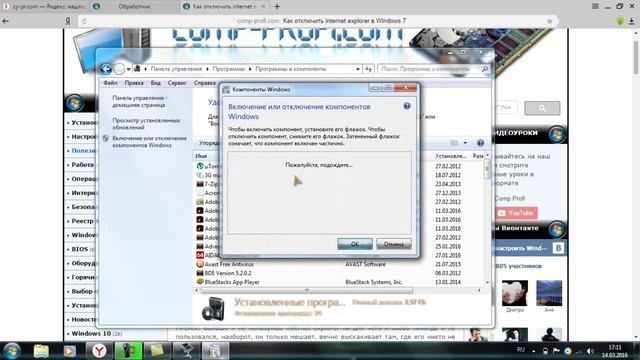Open browser downloads arrow icon
This screenshot has width=640, height=360.
click(631, 21)
